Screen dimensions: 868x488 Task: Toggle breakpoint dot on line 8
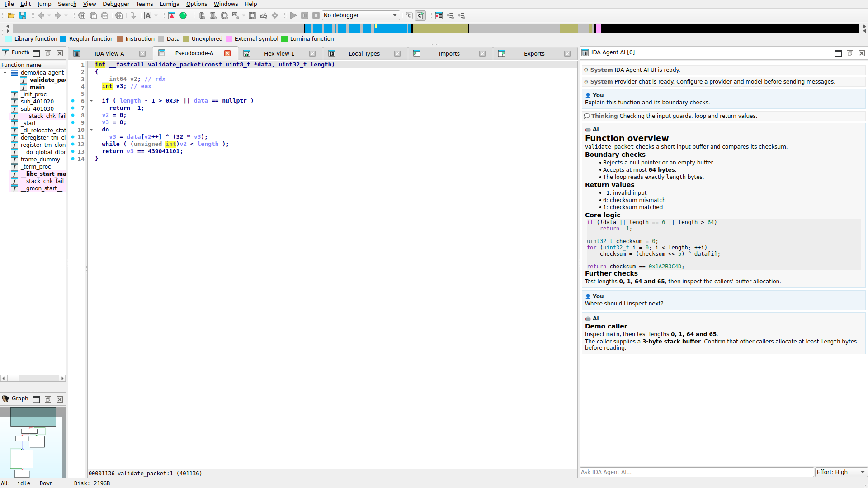[x=73, y=115]
